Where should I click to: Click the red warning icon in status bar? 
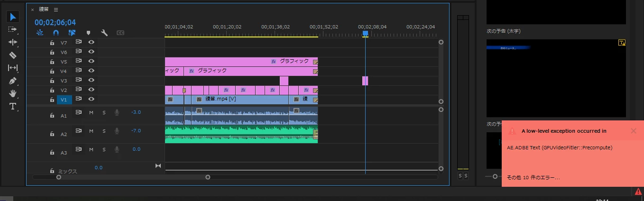pyautogui.click(x=638, y=192)
